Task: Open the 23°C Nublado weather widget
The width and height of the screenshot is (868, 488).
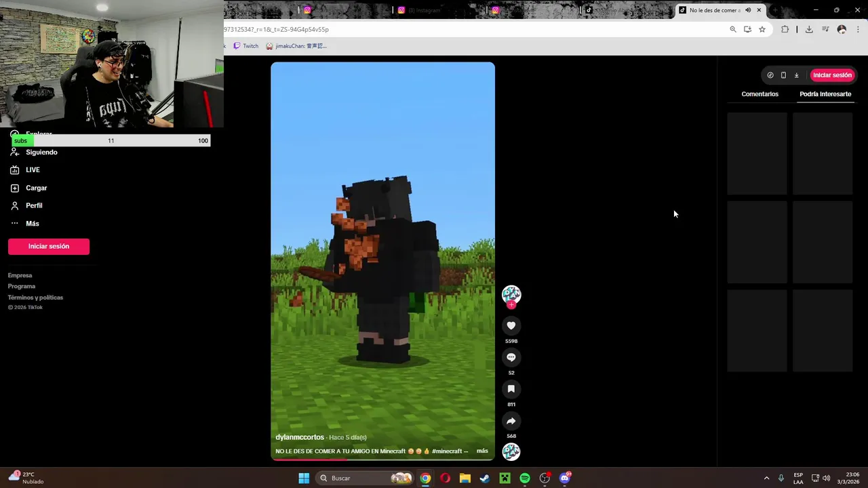Action: click(26, 478)
